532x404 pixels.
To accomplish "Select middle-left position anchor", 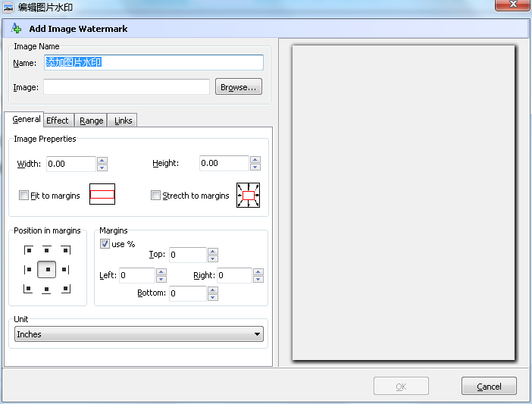I will [x=29, y=269].
